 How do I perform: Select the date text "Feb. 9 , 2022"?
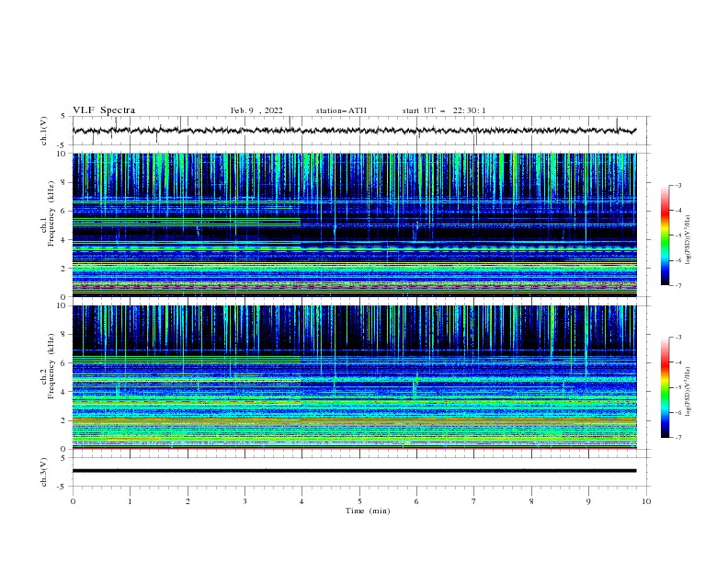(256, 110)
